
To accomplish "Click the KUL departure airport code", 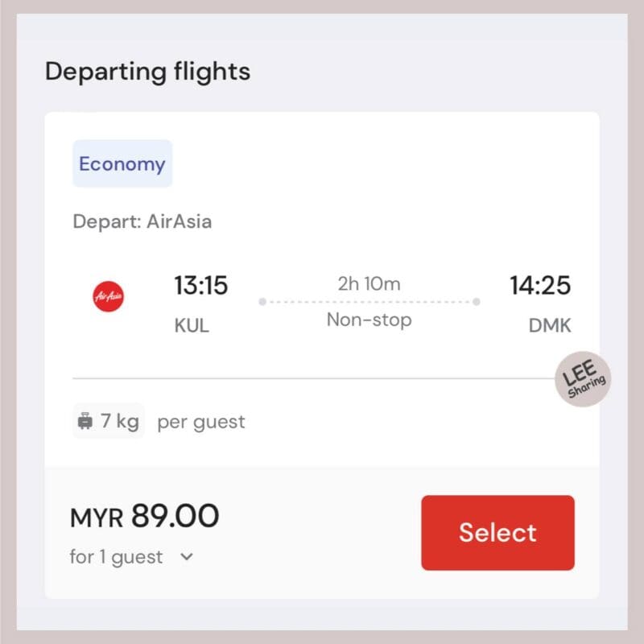I will 192,326.
